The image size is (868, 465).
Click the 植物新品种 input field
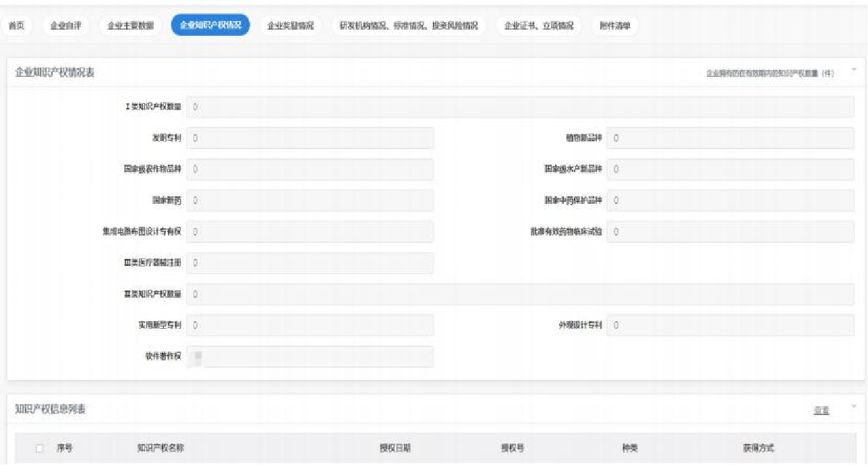pos(731,138)
